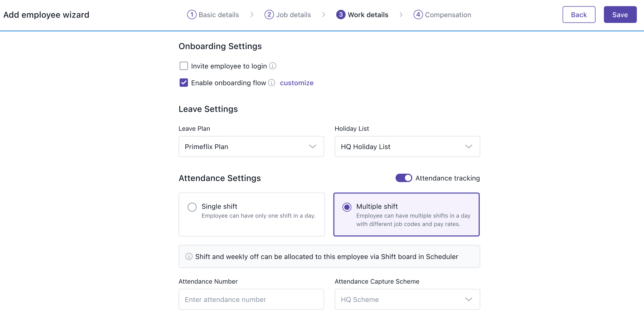The width and height of the screenshot is (644, 312).
Task: Click step 3 filled circle icon
Action: (341, 15)
